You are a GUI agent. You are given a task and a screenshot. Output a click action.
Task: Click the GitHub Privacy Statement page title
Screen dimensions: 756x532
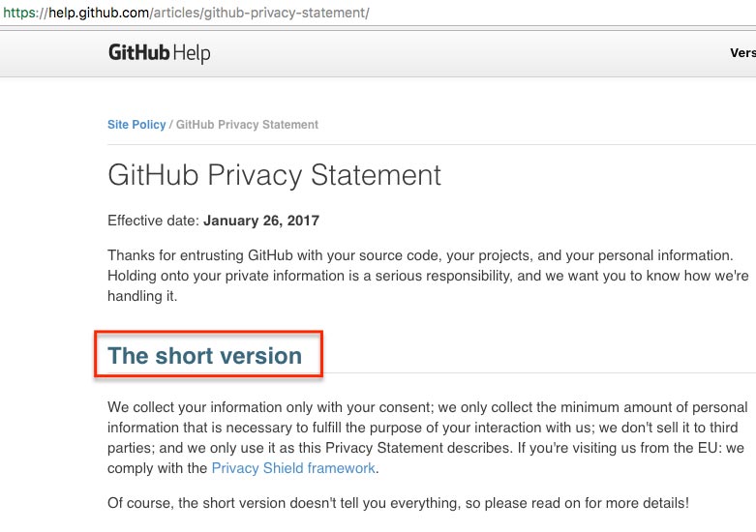pos(274,174)
